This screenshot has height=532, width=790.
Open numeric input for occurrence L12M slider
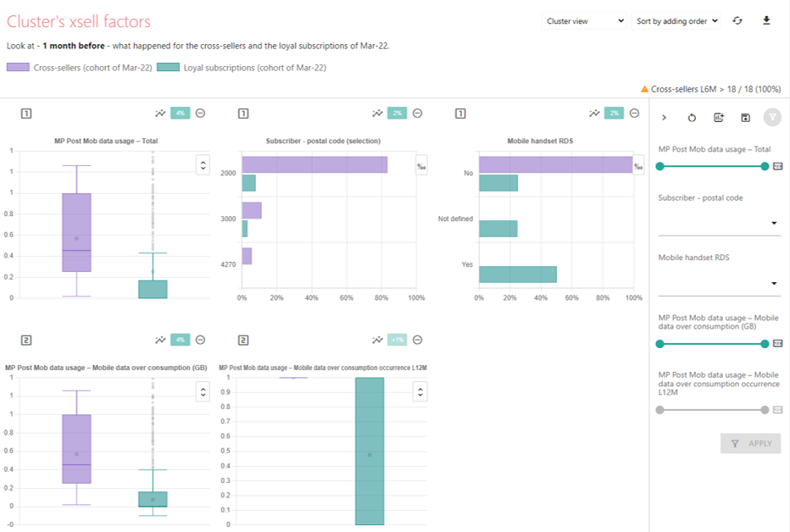[778, 410]
